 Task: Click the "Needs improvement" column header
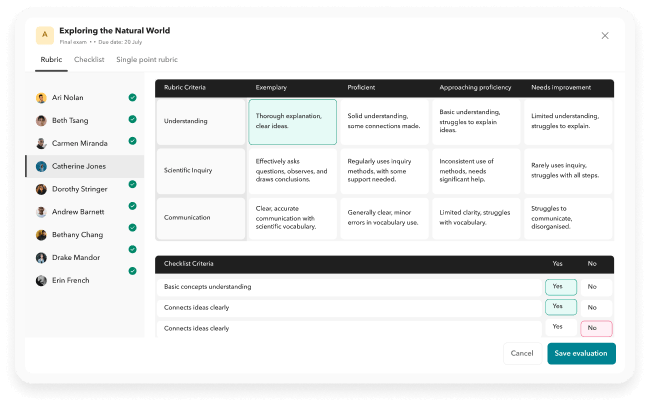(561, 87)
